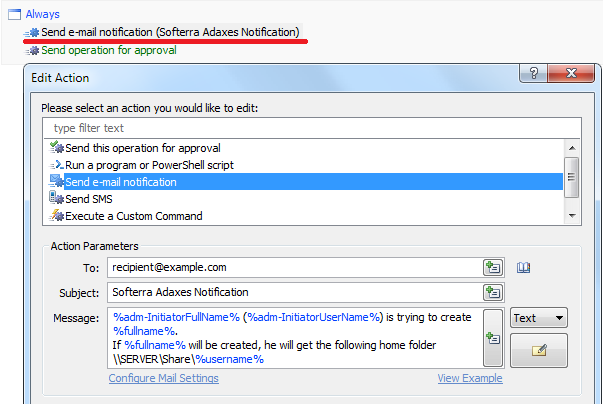This screenshot has width=603, height=404.
Task: Open the Configure Mail Settings link
Action: [x=163, y=378]
